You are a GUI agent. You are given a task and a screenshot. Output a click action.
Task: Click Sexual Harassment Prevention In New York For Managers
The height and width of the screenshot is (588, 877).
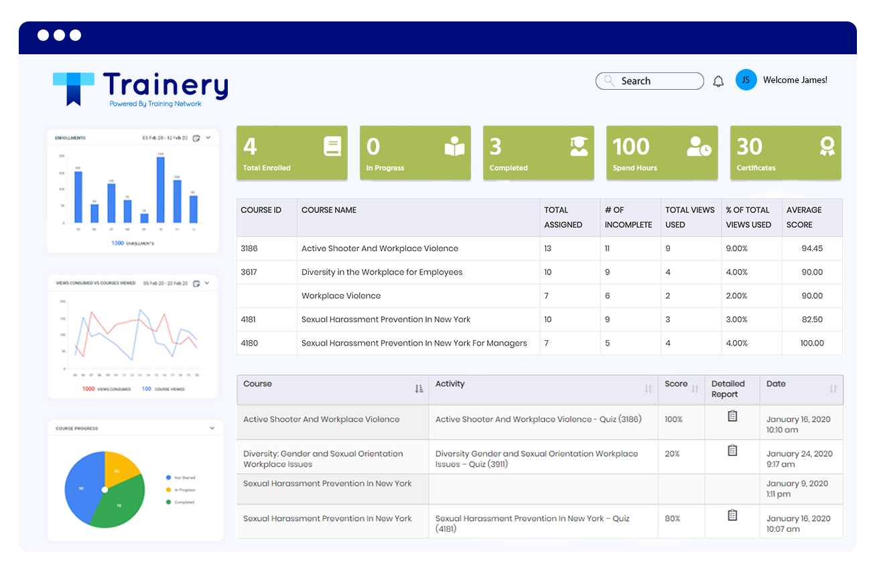[414, 344]
